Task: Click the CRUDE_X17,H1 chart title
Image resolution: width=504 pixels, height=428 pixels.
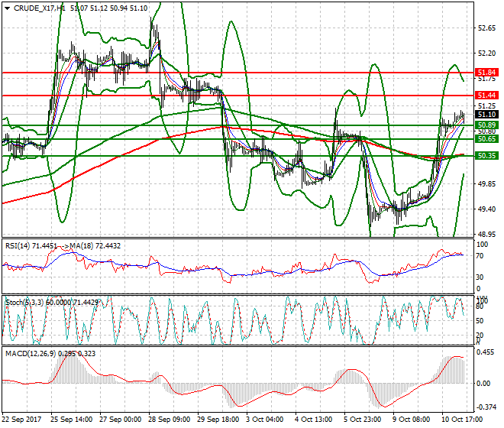Action: (38, 8)
